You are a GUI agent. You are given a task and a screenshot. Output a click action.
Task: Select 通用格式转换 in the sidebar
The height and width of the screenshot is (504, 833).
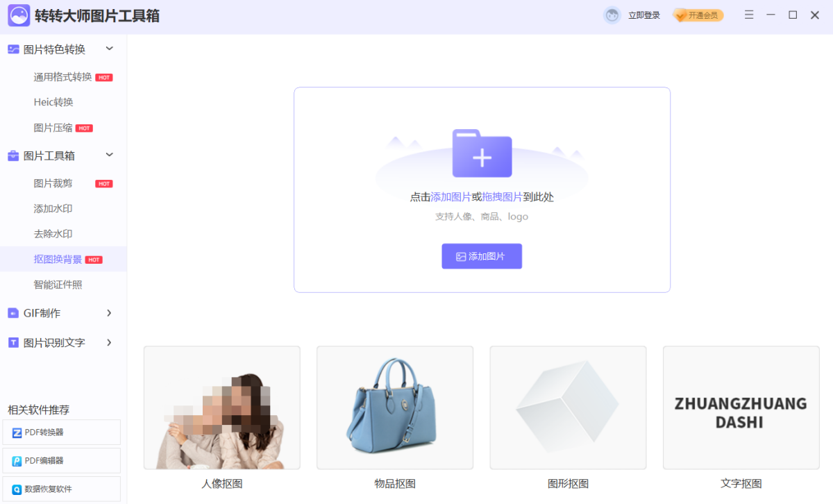point(62,77)
